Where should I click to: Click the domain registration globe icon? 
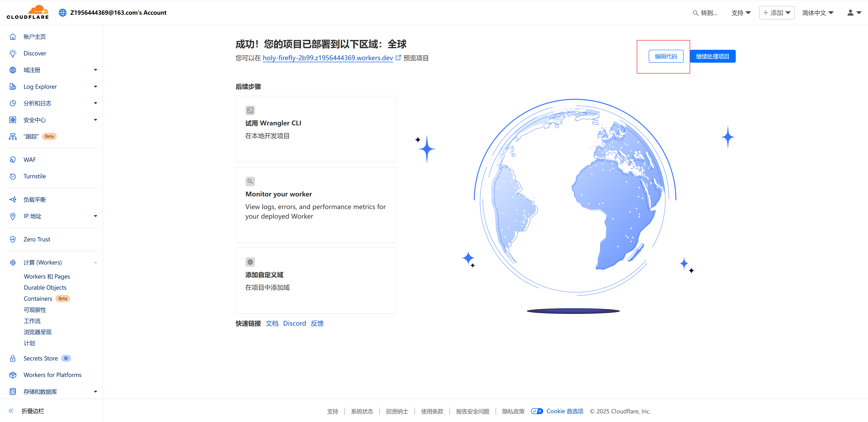[13, 70]
